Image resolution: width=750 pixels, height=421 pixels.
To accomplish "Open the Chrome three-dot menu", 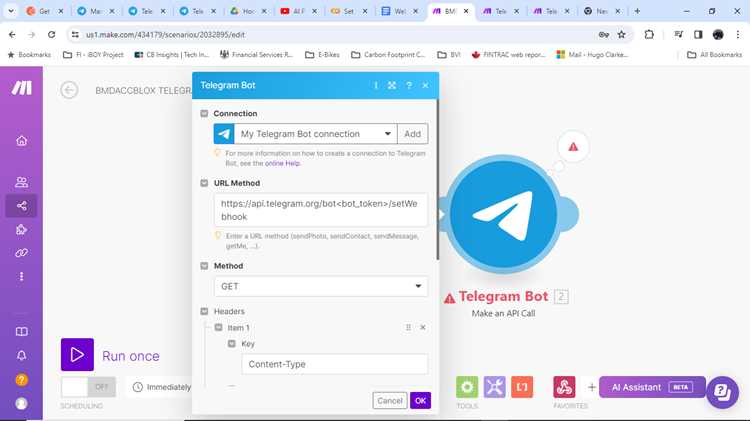I will click(738, 34).
